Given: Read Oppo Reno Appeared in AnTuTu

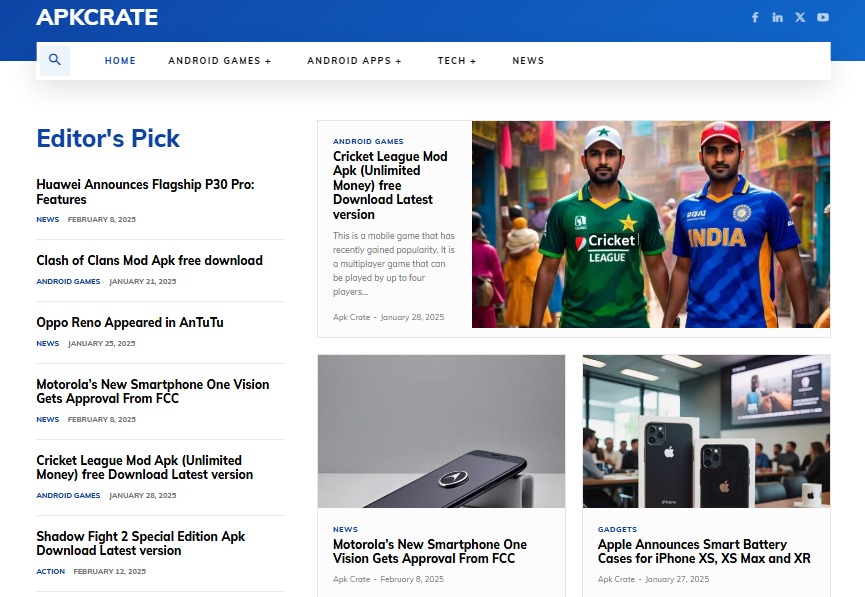Looking at the screenshot, I should click(130, 323).
